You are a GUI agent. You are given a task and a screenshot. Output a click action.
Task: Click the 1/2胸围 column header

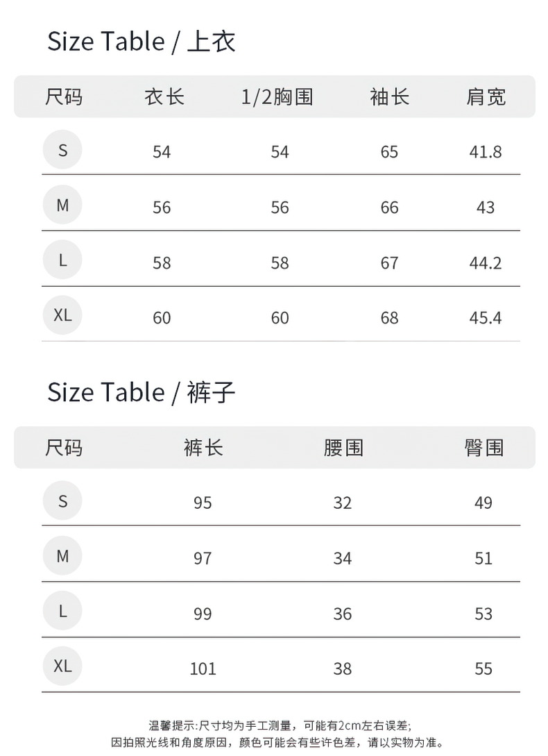point(277,96)
